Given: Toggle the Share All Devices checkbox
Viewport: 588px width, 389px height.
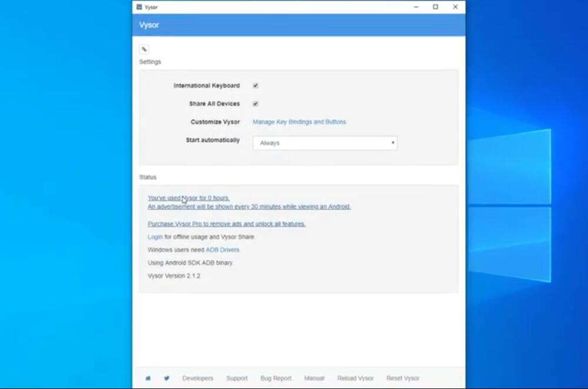Looking at the screenshot, I should [x=255, y=103].
